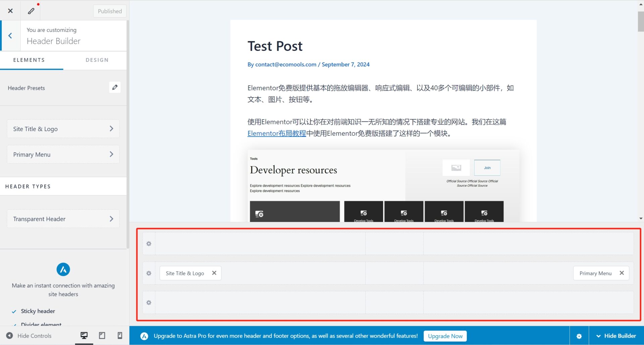The width and height of the screenshot is (644, 345).
Task: Remove Site Title & Logo from builder row
Action: 214,273
